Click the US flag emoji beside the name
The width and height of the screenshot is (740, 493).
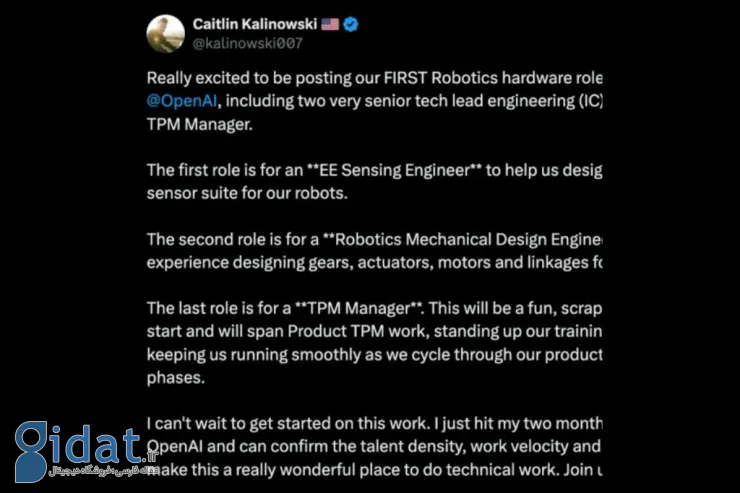coord(329,23)
